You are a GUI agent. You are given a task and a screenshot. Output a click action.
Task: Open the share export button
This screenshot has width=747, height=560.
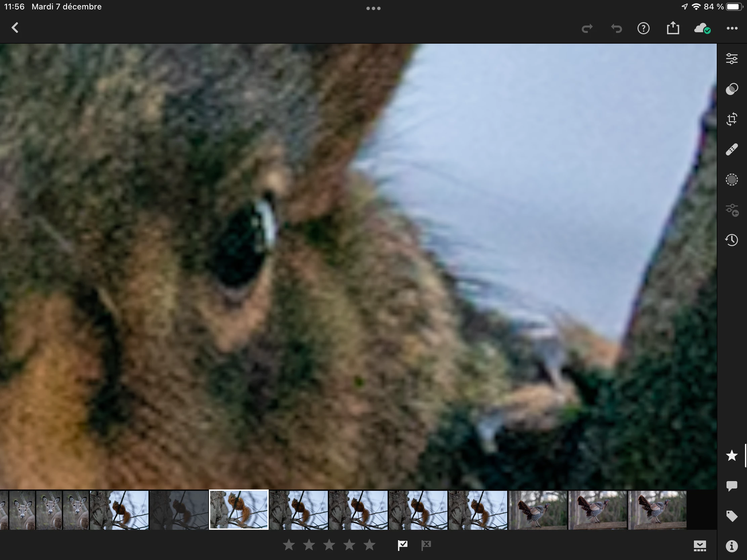tap(673, 28)
